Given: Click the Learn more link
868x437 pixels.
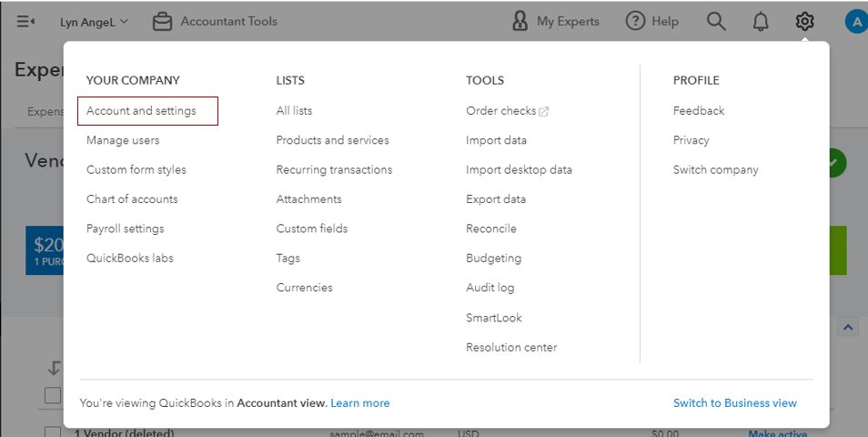Looking at the screenshot, I should click(x=359, y=402).
